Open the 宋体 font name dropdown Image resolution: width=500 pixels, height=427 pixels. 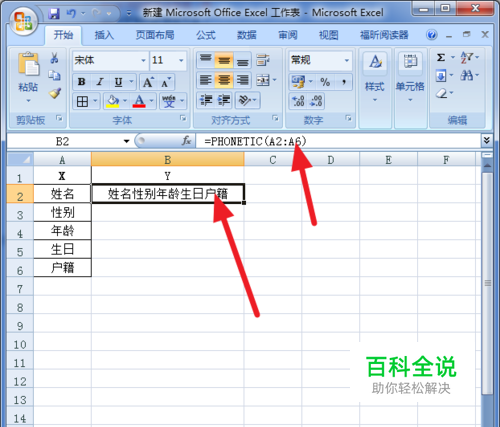tap(143, 61)
